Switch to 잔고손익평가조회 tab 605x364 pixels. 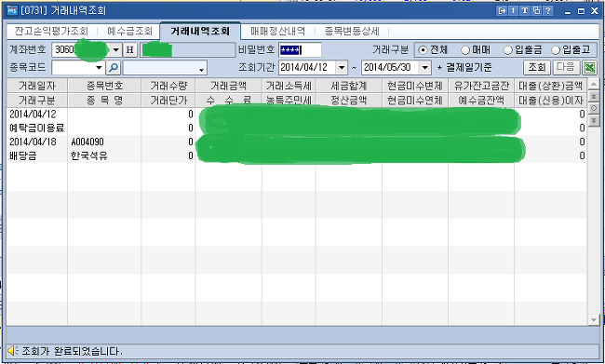pos(51,31)
